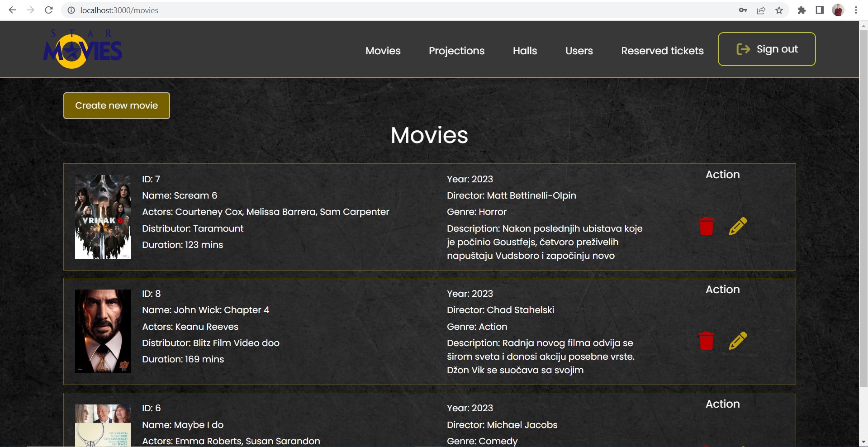The height and width of the screenshot is (447, 868).
Task: Sign out of the application
Action: pyautogui.click(x=766, y=49)
